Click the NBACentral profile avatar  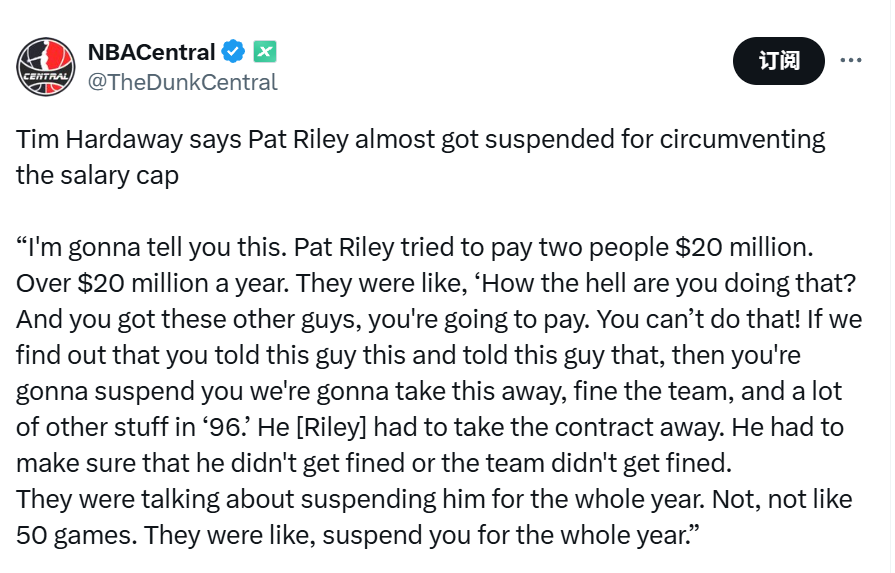46,66
